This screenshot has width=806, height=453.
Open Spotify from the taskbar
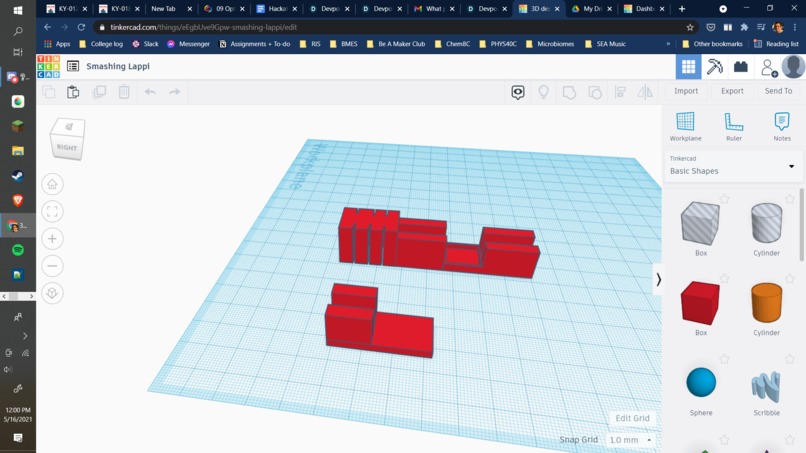point(18,250)
